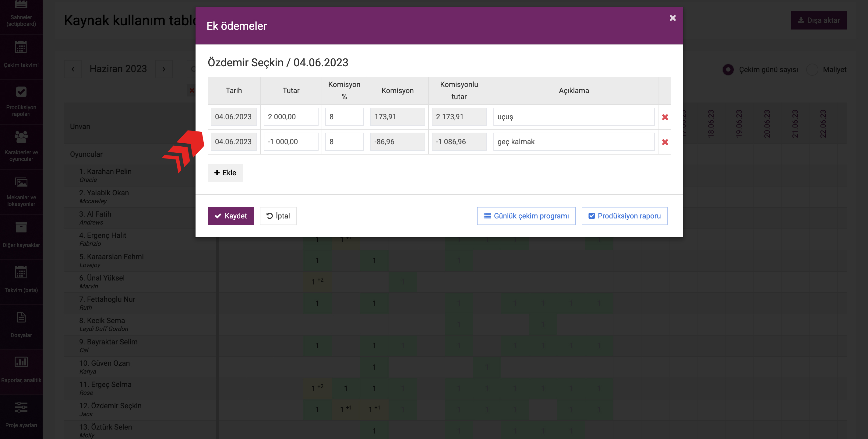Open Prodüksiyon raporları in the sidebar
868x439 pixels.
[x=21, y=102]
